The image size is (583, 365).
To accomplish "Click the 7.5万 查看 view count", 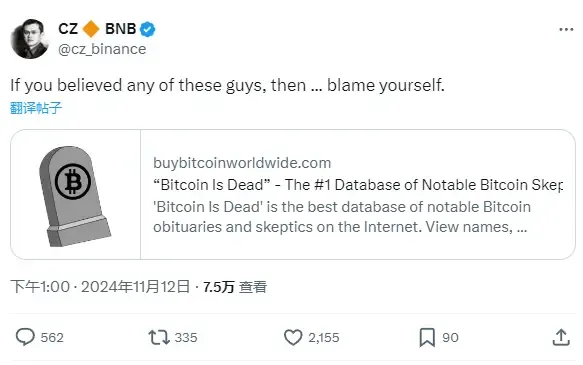I will coord(235,287).
